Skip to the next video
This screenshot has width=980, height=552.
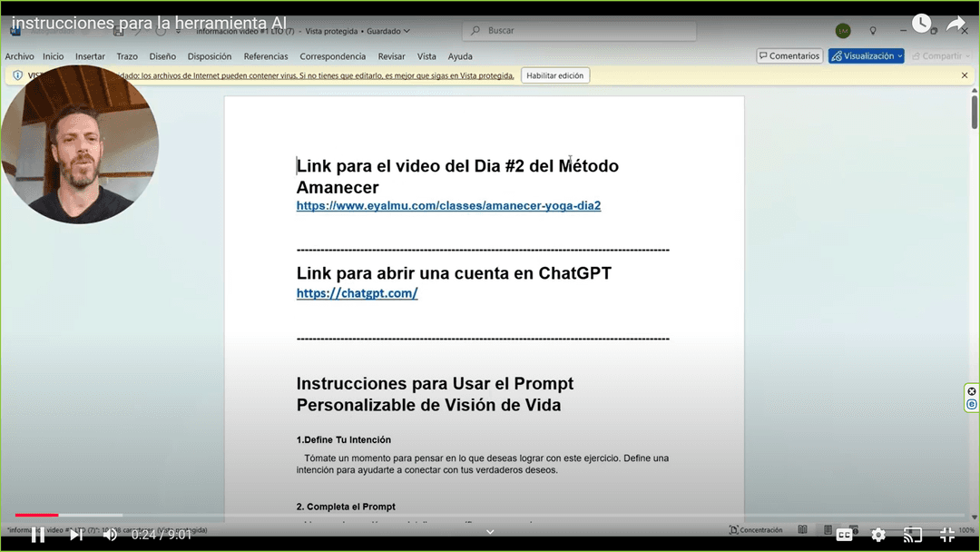[x=76, y=535]
